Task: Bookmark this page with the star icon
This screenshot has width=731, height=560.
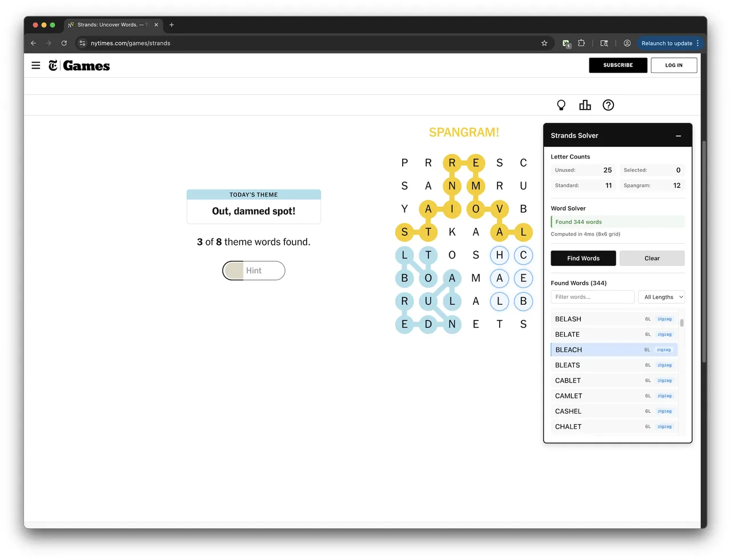Action: pyautogui.click(x=544, y=43)
